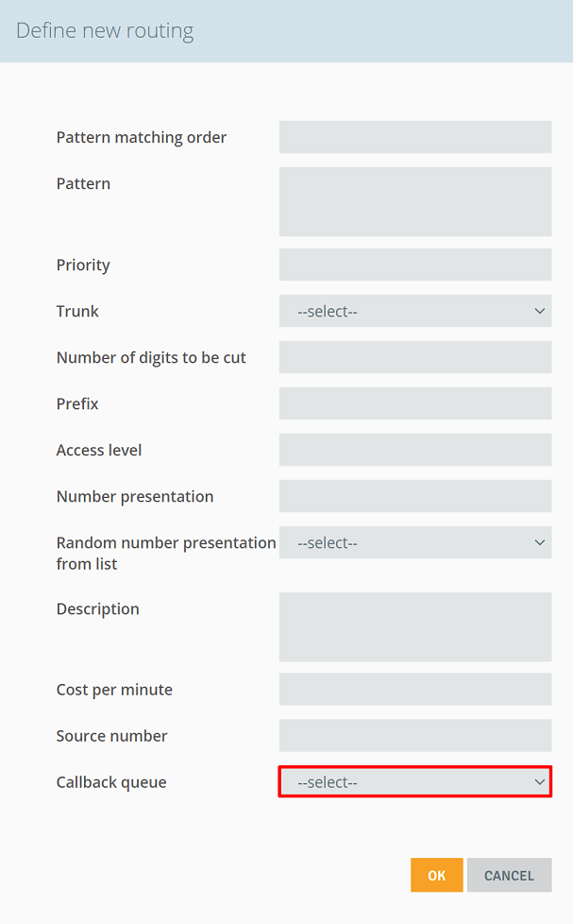This screenshot has width=573, height=924.
Task: Confirm routing with the OK button
Action: pyautogui.click(x=437, y=875)
